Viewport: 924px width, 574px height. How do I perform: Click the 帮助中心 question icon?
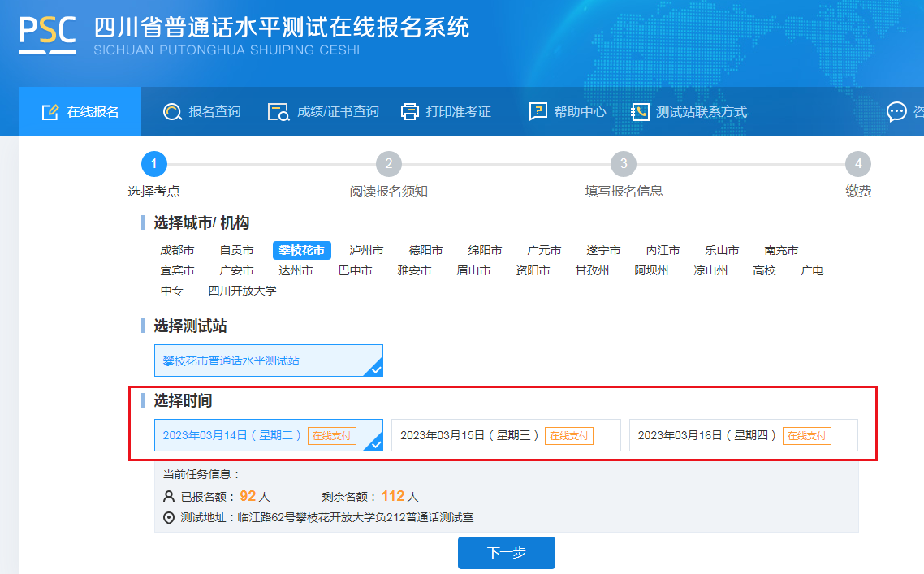pyautogui.click(x=538, y=112)
